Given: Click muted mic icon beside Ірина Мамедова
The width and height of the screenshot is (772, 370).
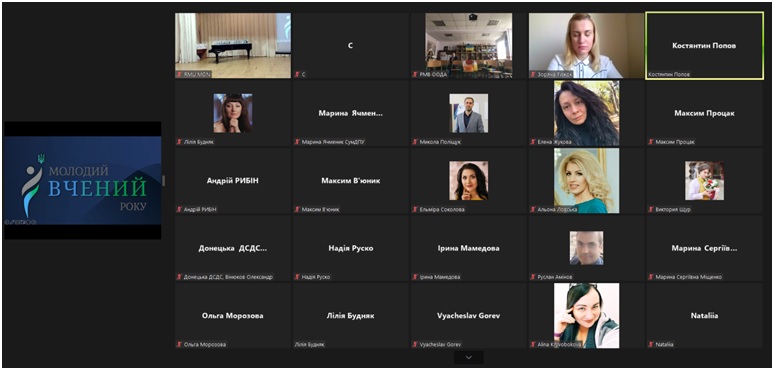Looking at the screenshot, I should (415, 277).
